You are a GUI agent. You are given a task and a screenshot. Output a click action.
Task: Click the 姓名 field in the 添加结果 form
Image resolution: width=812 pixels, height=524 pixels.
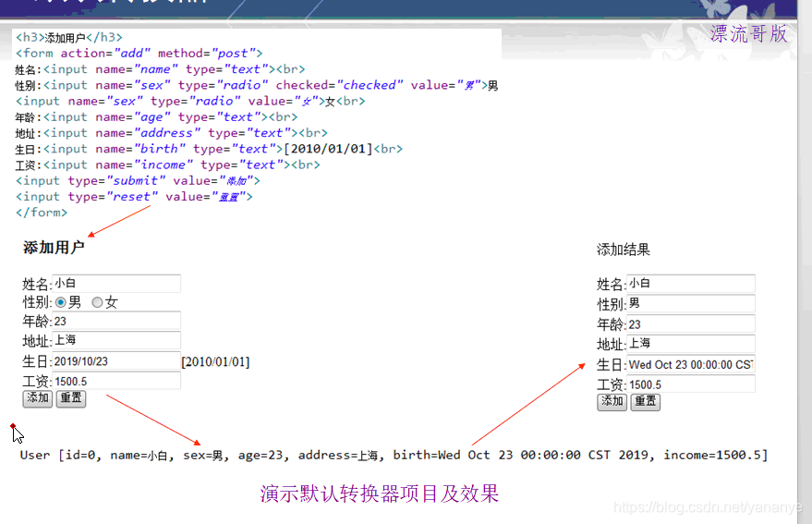tap(691, 283)
